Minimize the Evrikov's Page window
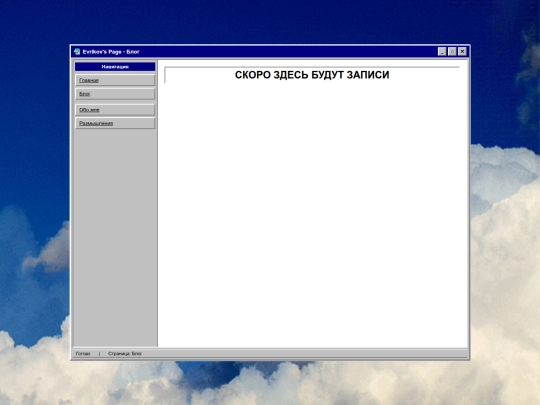This screenshot has height=405, width=540. point(442,52)
